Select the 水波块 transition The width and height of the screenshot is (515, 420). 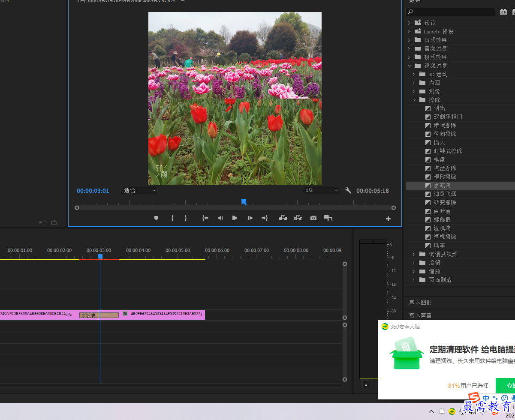[442, 186]
